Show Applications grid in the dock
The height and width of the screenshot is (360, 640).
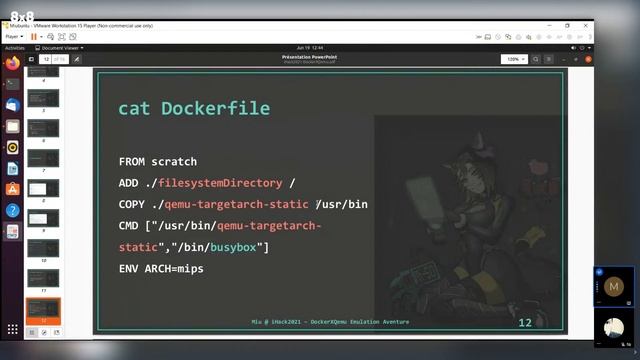(x=13, y=329)
